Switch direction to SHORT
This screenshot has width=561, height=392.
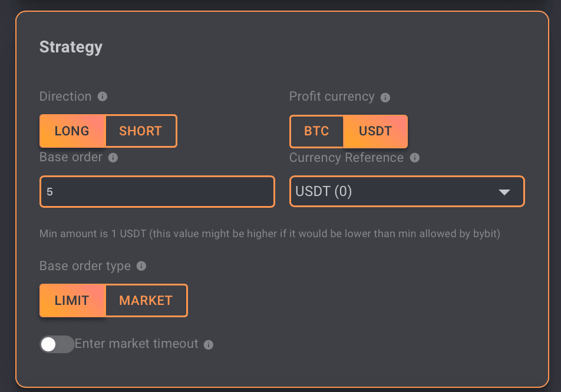pos(140,131)
